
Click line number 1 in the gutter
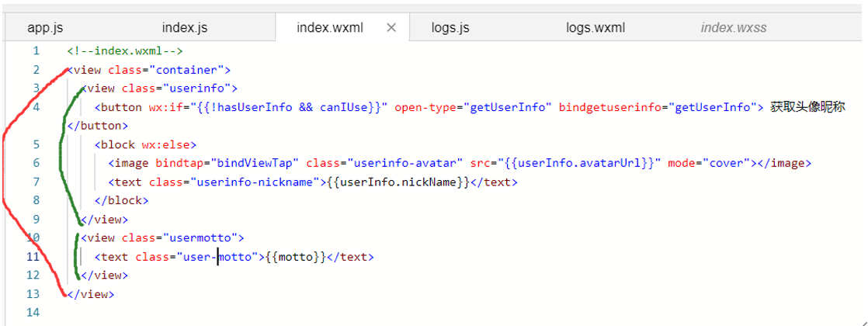pos(36,51)
